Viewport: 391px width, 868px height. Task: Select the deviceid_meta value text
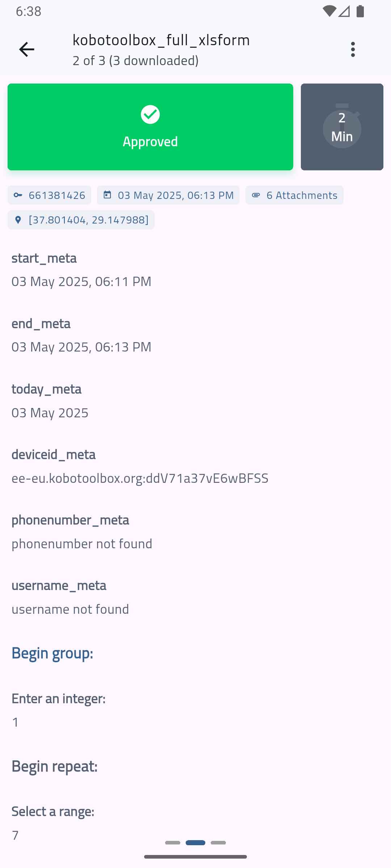[140, 478]
